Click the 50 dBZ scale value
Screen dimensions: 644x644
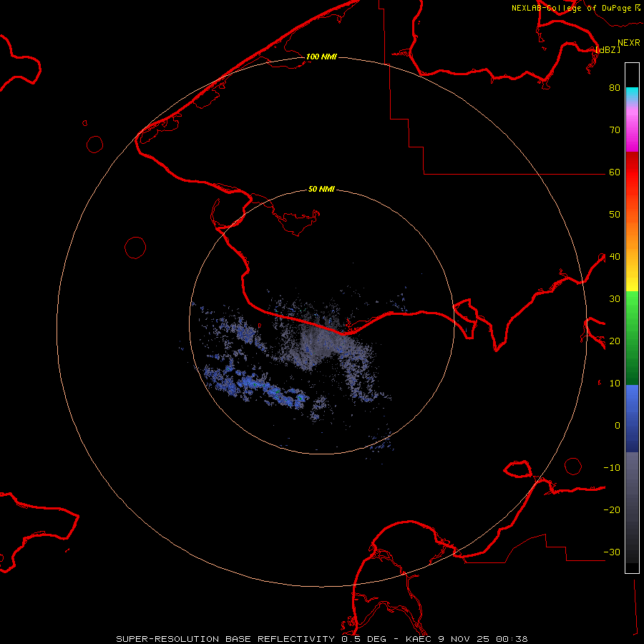tap(615, 215)
